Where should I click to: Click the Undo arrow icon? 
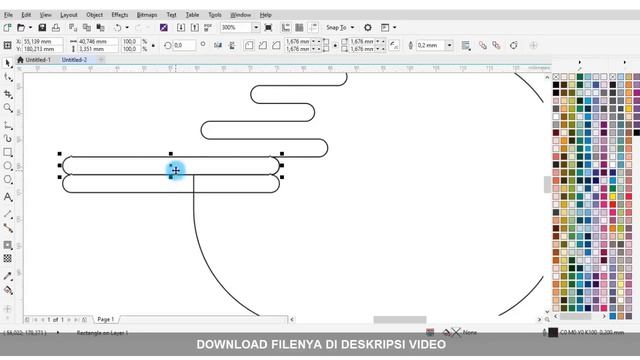point(118,27)
